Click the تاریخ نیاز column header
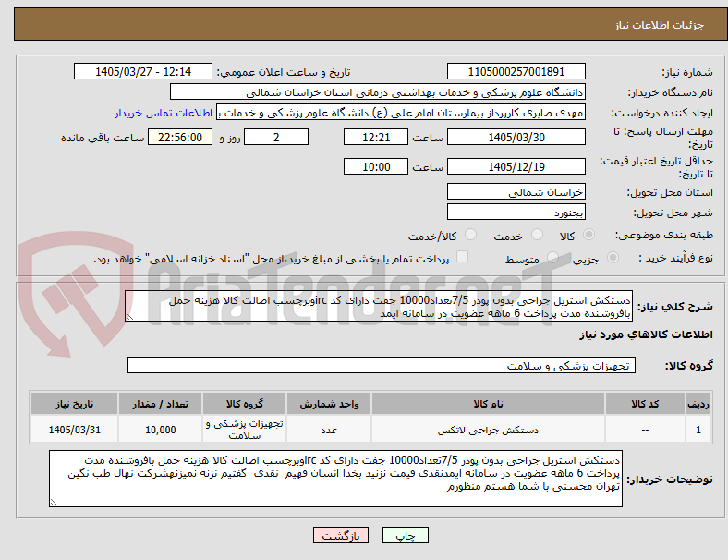This screenshot has height=560, width=728. [74, 404]
